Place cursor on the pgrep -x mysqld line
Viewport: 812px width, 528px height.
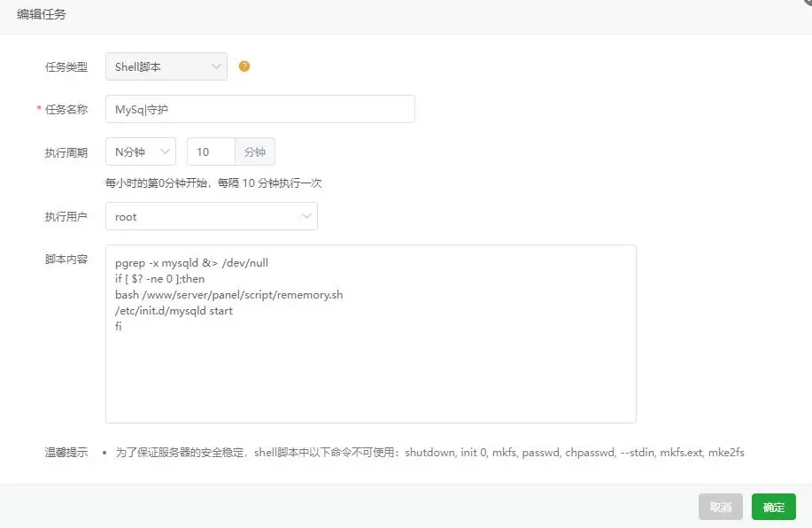pos(191,263)
